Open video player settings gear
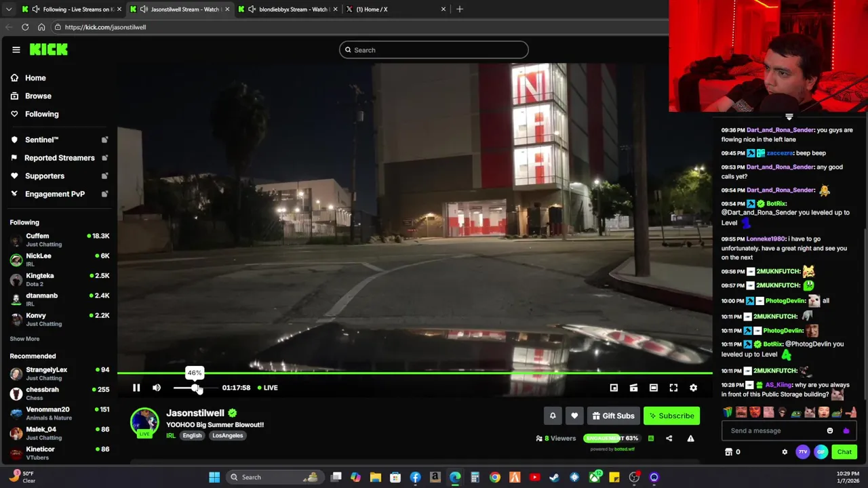 (693, 388)
